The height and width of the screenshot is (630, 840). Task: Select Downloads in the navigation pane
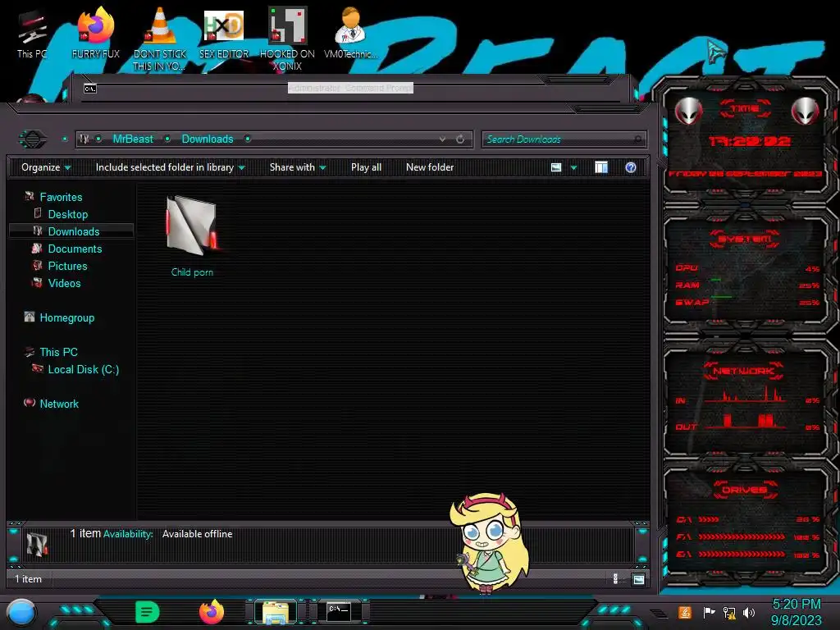[x=73, y=231]
